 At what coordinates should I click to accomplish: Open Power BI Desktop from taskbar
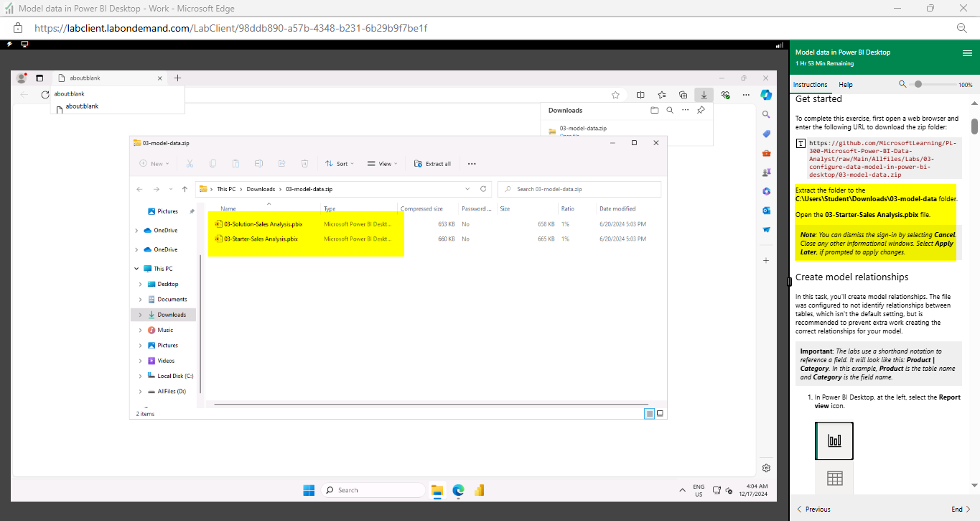click(479, 490)
